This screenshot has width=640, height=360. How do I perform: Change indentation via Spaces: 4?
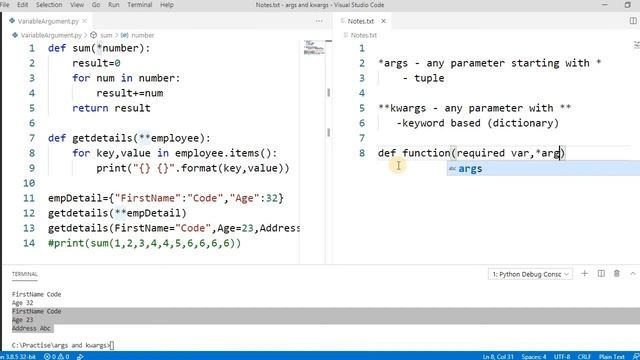533,356
